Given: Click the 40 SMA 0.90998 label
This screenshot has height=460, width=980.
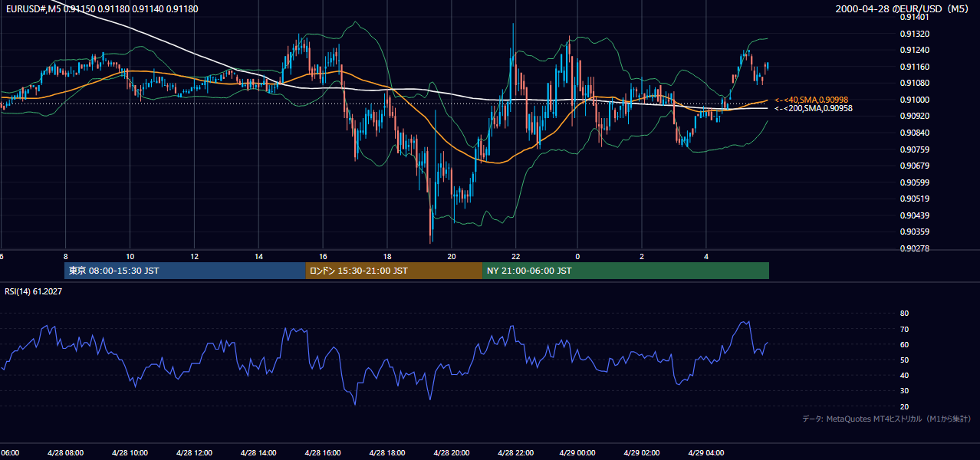Looking at the screenshot, I should coord(811,100).
